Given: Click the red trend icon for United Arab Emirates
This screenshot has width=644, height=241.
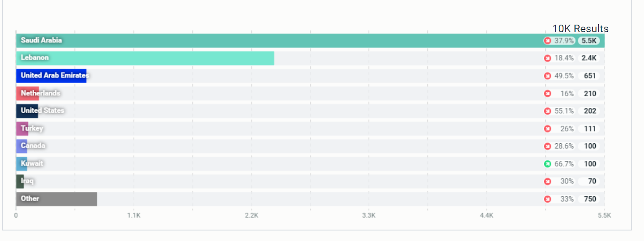Looking at the screenshot, I should point(547,76).
